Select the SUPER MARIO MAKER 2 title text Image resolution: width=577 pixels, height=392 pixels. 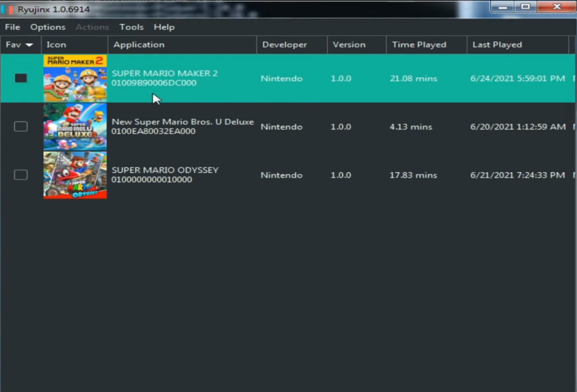tap(165, 73)
